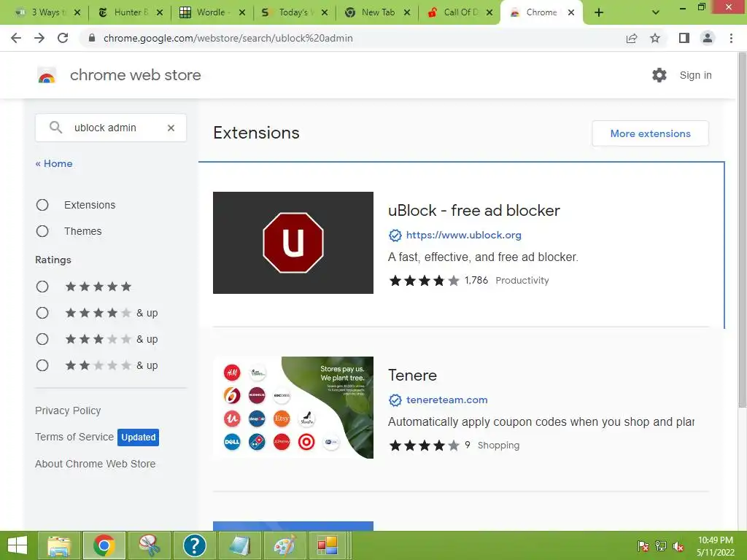The width and height of the screenshot is (747, 560).
Task: Open About Chrome Web Store link
Action: [x=96, y=464]
